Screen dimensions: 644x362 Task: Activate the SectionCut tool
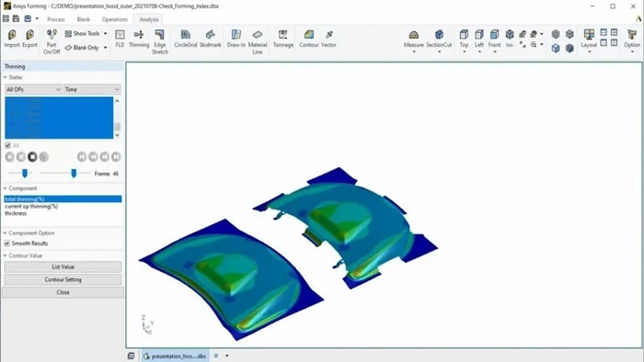coord(439,40)
